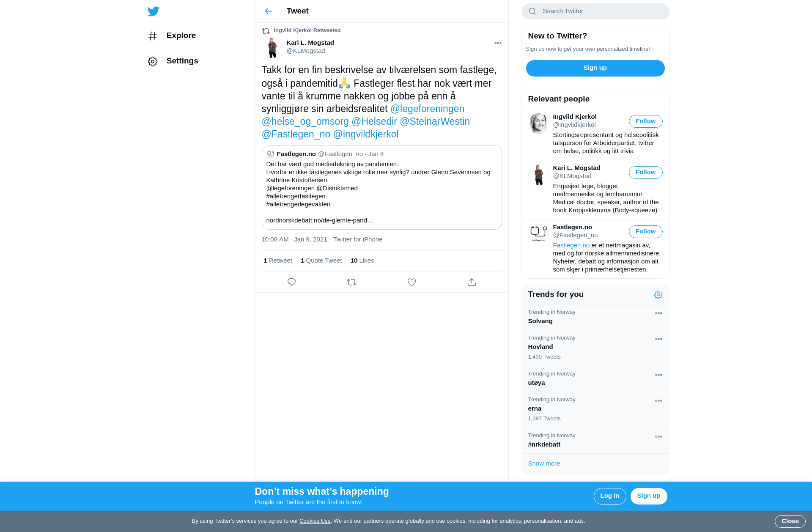The image size is (812, 532).
Task: Like the tweet with the heart icon
Action: click(x=411, y=282)
